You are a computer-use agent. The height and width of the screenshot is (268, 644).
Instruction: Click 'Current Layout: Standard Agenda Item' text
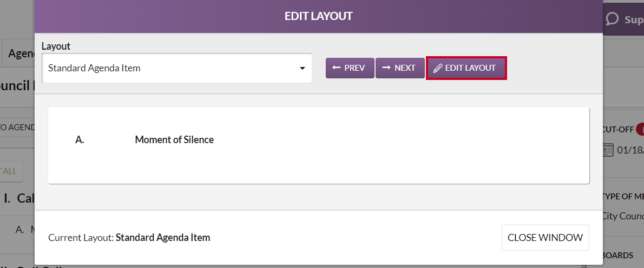[129, 238]
